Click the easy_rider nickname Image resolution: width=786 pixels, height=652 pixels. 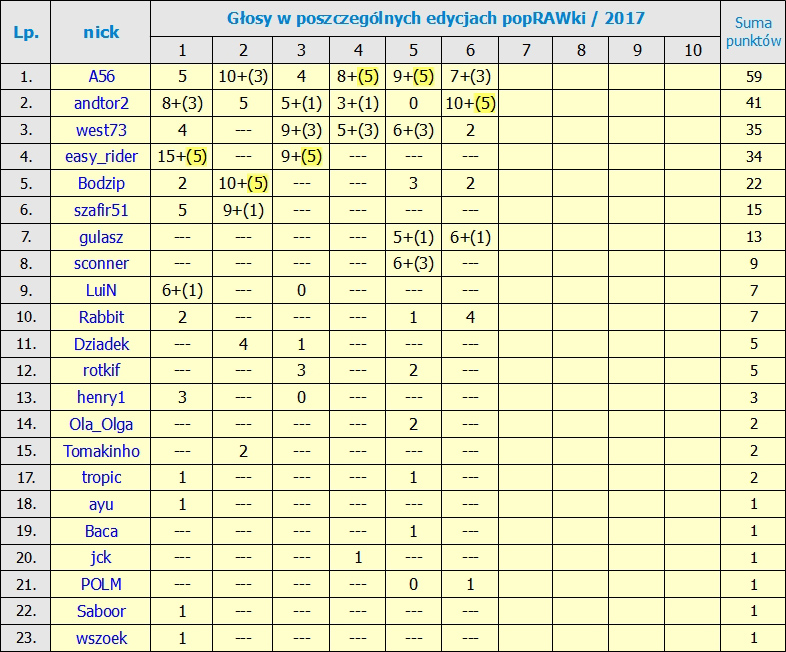click(x=101, y=156)
